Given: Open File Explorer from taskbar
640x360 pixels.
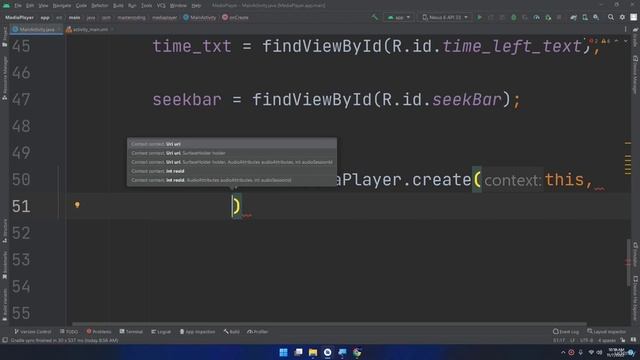Looking at the screenshot, I should click(x=313, y=352).
